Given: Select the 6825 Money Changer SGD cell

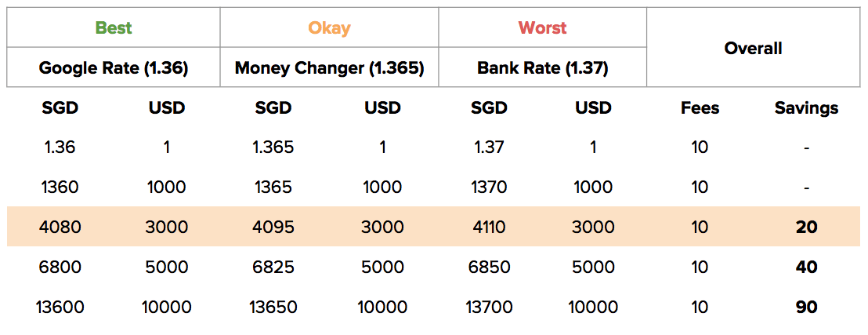Looking at the screenshot, I should point(273,267).
